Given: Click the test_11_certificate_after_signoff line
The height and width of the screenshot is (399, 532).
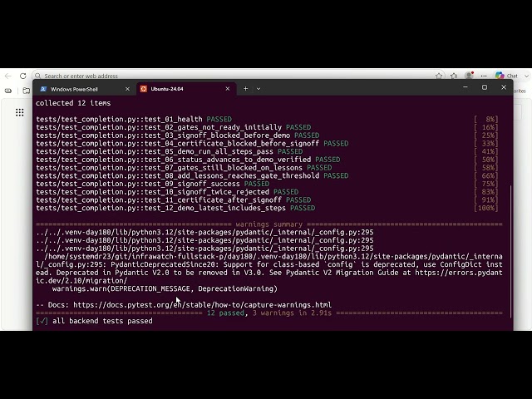Looking at the screenshot, I should pos(174,199).
